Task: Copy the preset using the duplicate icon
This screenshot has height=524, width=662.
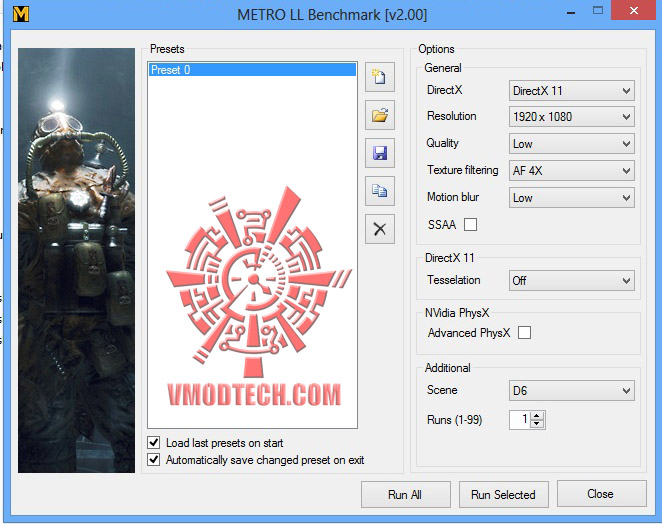Action: click(380, 191)
